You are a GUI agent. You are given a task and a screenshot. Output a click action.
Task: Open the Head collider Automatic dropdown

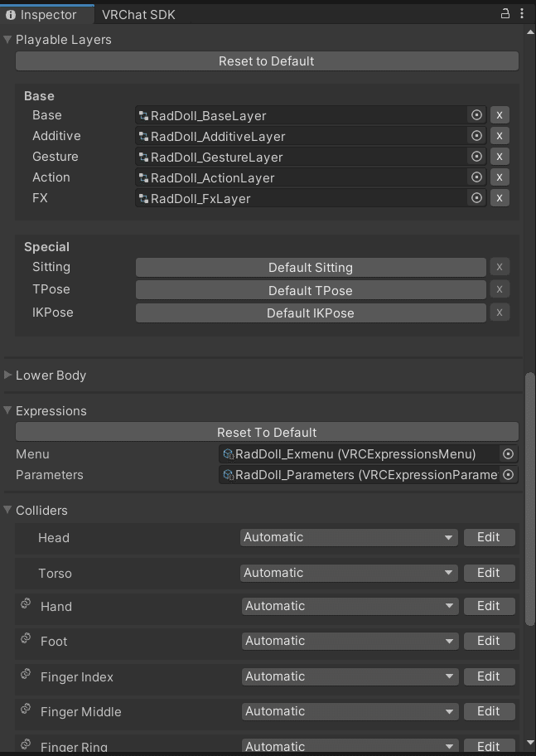point(349,537)
